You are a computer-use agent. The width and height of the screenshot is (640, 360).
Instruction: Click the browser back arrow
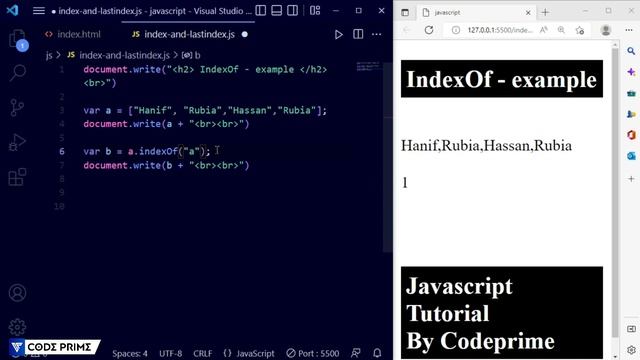point(407,30)
